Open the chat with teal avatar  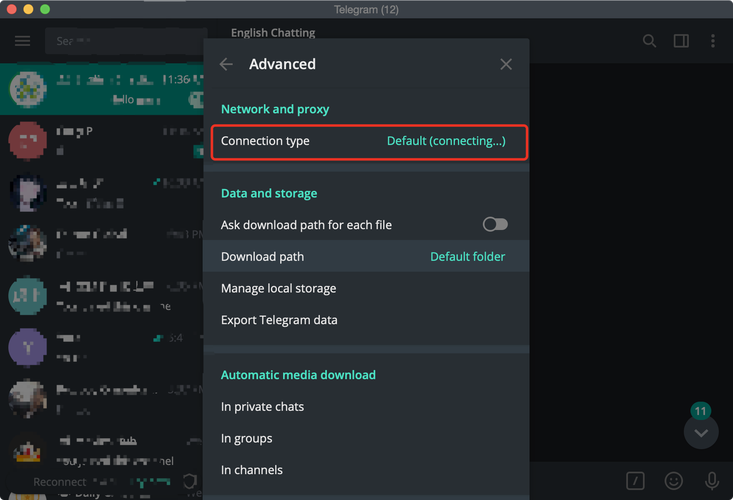(x=102, y=296)
